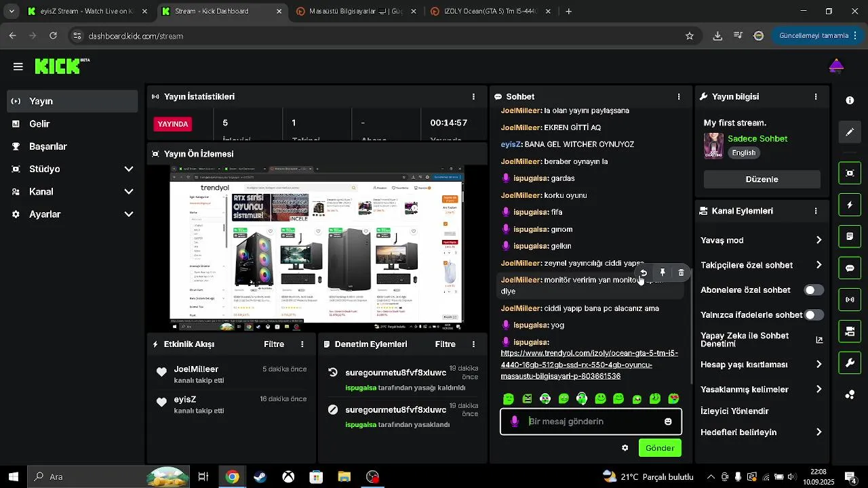Click the Bir mesaj gönderin chat input

[591, 422]
